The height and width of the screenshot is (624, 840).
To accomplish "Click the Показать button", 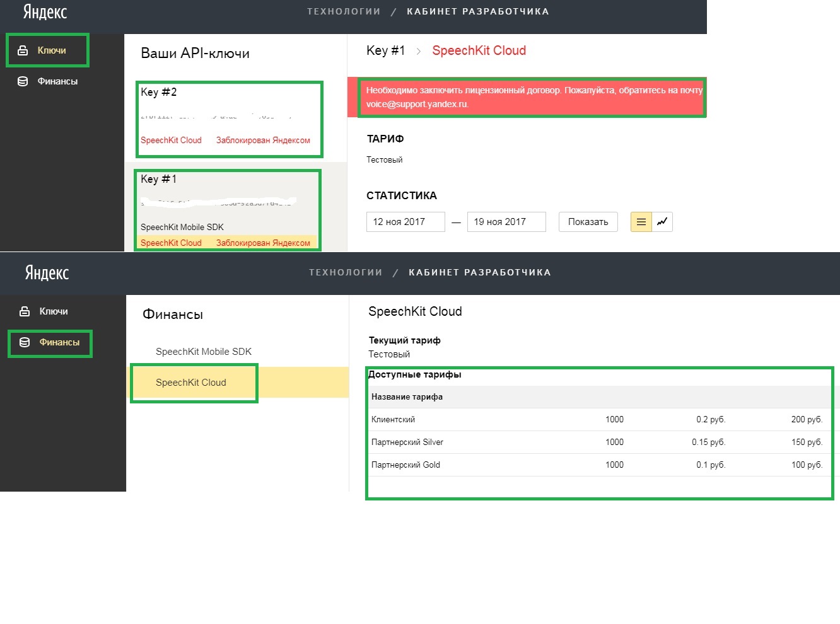I will pyautogui.click(x=588, y=222).
